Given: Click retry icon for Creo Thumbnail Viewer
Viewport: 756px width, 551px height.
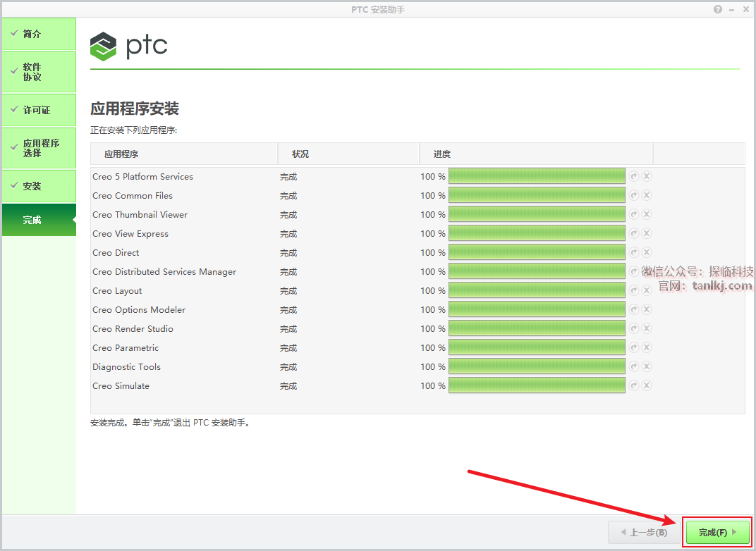Looking at the screenshot, I should 634,214.
